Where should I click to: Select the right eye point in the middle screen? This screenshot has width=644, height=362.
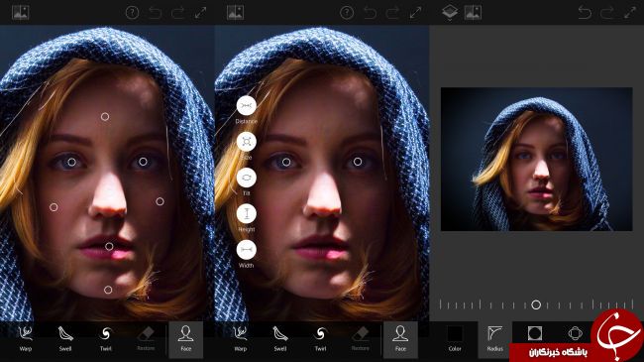[x=358, y=162]
